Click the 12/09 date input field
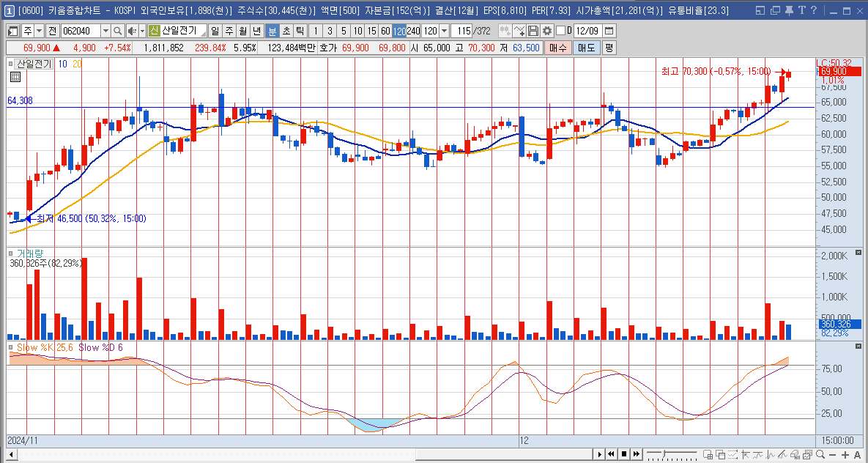The height and width of the screenshot is (463, 868). click(588, 31)
